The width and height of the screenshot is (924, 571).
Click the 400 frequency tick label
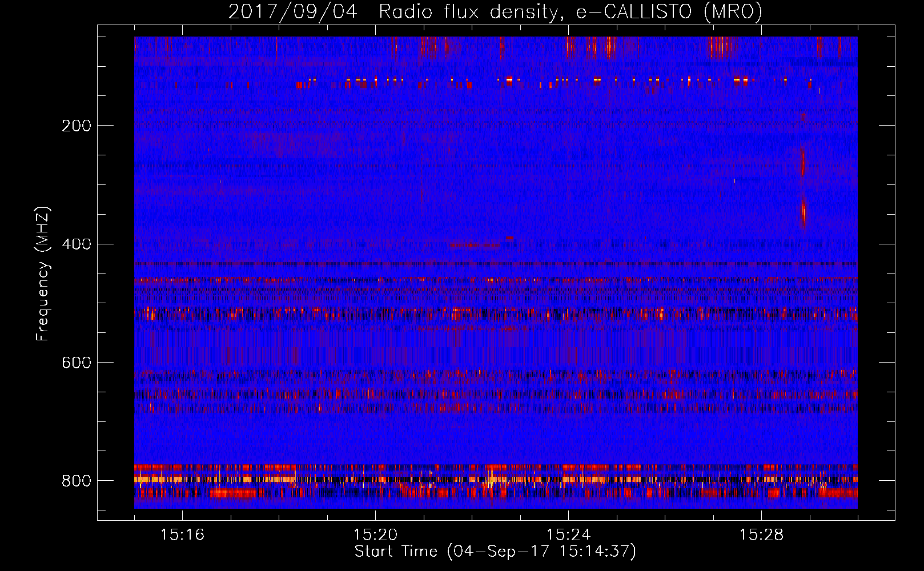pyautogui.click(x=77, y=244)
